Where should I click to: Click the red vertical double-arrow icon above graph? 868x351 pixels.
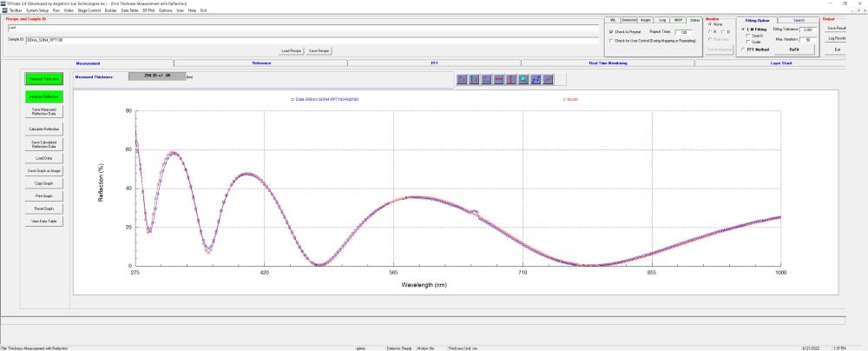[511, 79]
